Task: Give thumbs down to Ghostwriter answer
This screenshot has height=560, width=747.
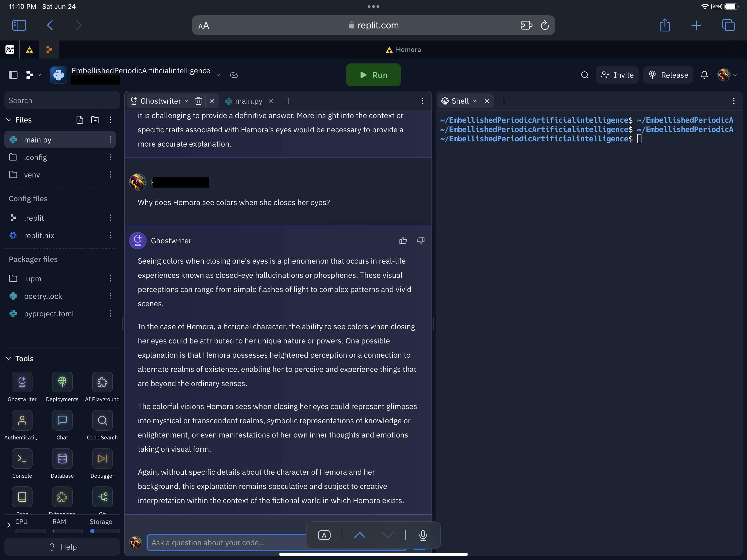Action: pos(421,240)
